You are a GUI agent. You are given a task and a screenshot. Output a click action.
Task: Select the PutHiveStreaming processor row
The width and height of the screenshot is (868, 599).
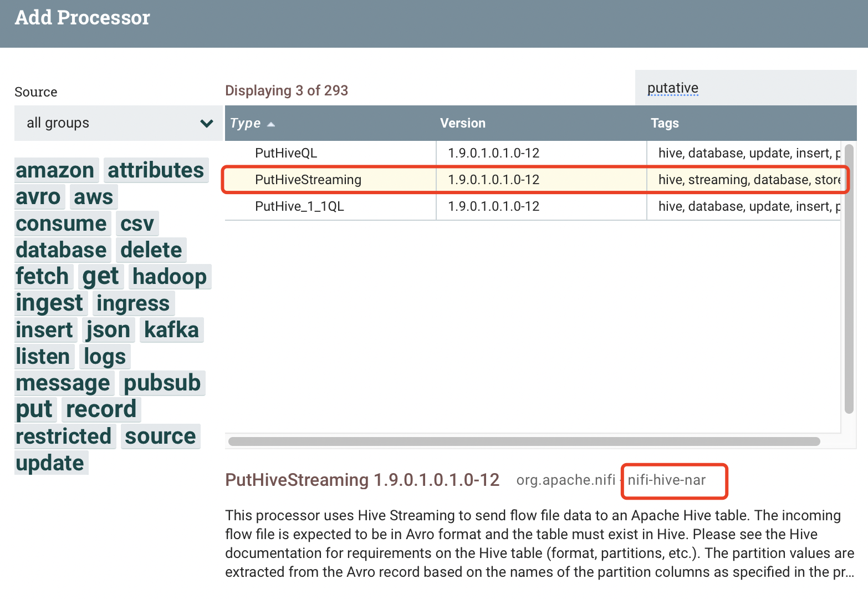pos(533,180)
